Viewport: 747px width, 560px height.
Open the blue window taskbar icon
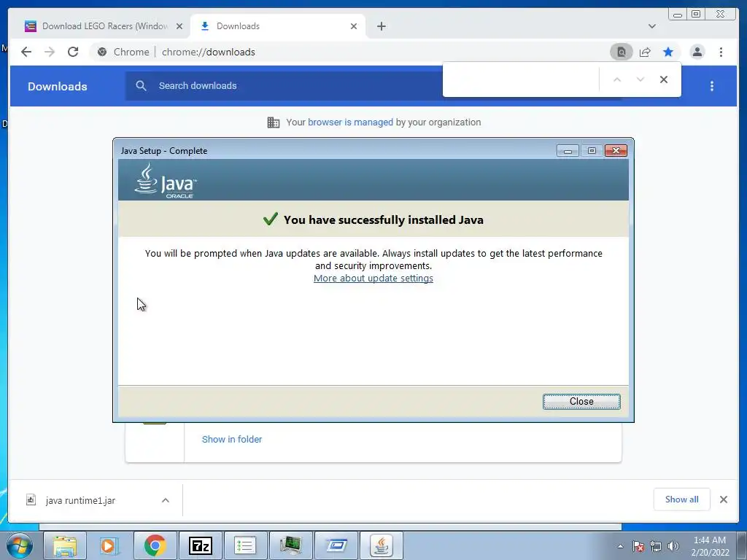[x=336, y=545]
